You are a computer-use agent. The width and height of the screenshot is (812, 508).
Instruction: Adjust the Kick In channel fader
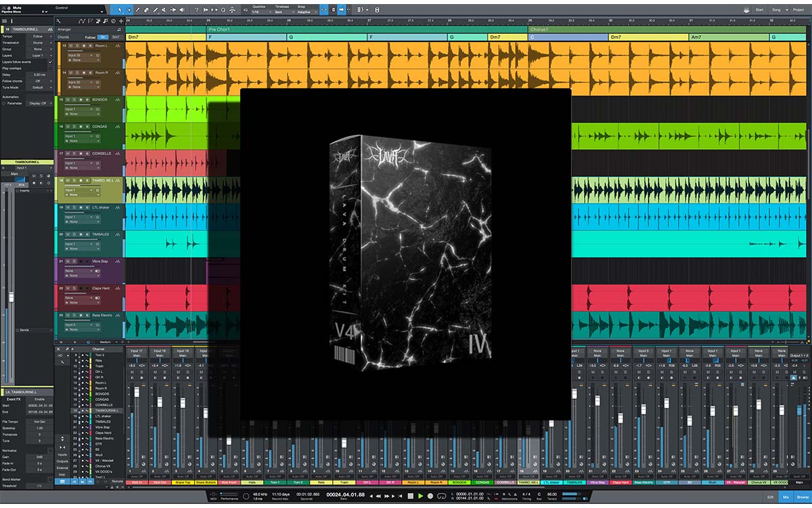[137, 392]
